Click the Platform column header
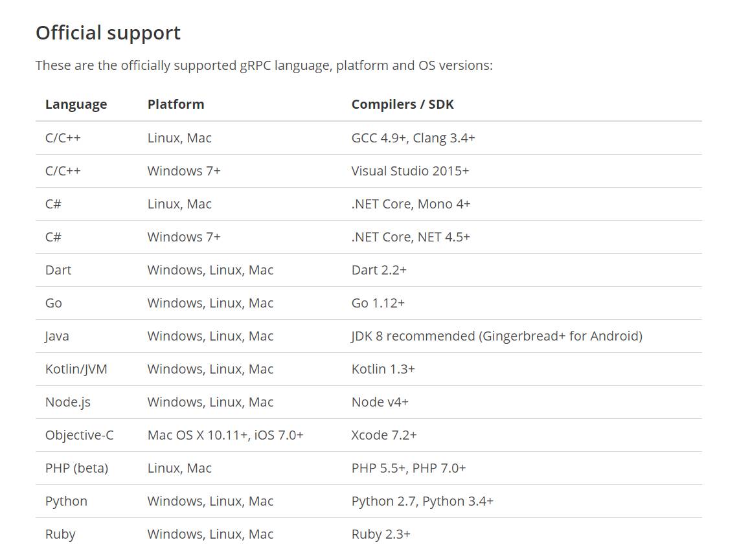Screen dimensions: 739x560 tap(176, 104)
